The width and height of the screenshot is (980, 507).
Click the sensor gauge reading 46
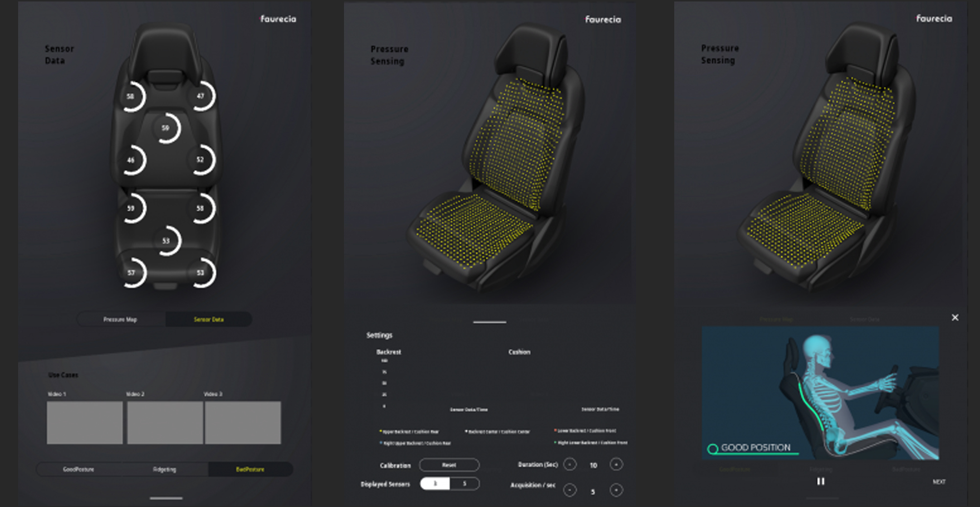click(132, 160)
